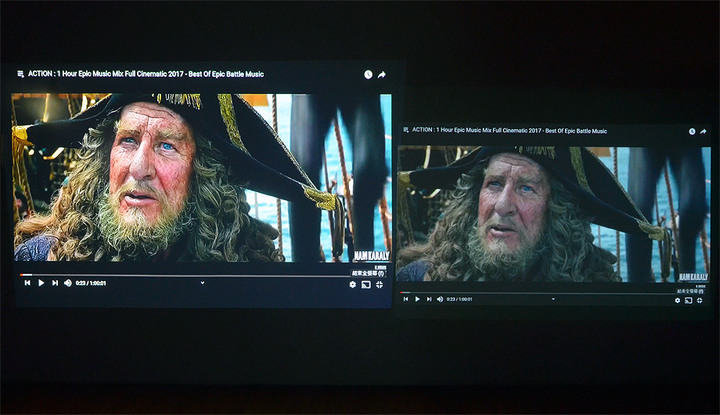Click Watch Later clock in left player

click(368, 74)
